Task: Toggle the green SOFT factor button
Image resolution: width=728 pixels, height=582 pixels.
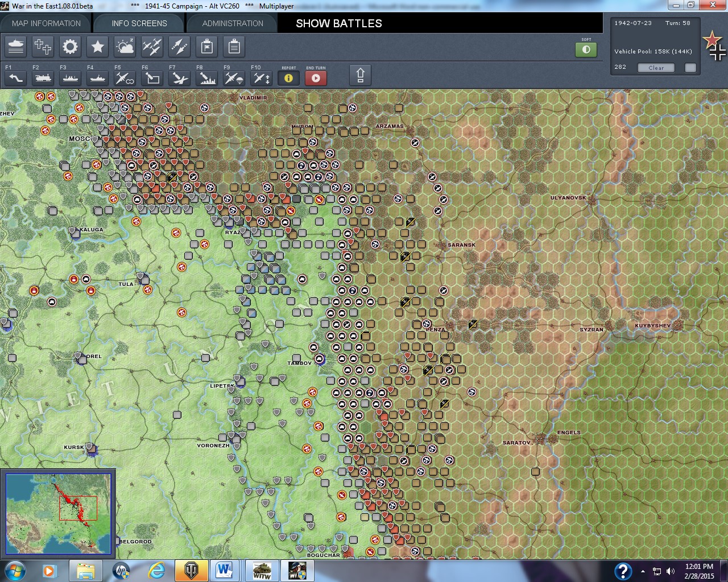Action: (x=586, y=49)
